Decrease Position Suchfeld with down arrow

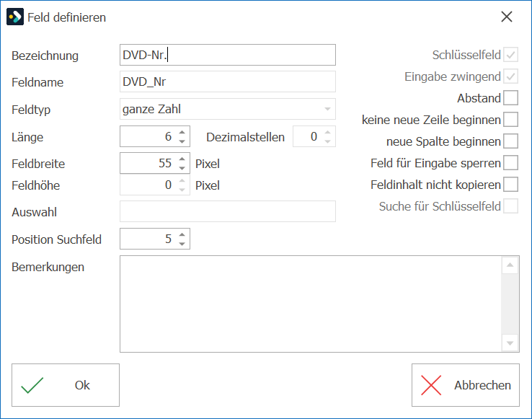[x=182, y=244]
